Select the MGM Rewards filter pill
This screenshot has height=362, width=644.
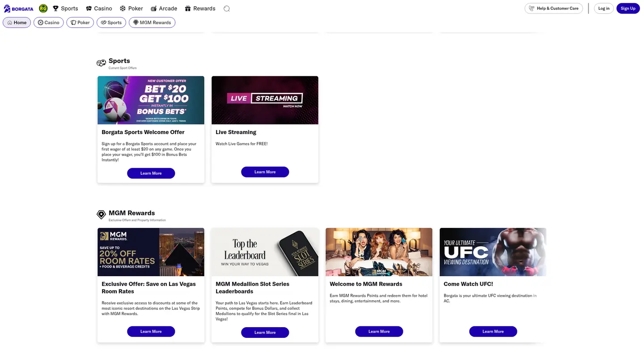point(152,22)
